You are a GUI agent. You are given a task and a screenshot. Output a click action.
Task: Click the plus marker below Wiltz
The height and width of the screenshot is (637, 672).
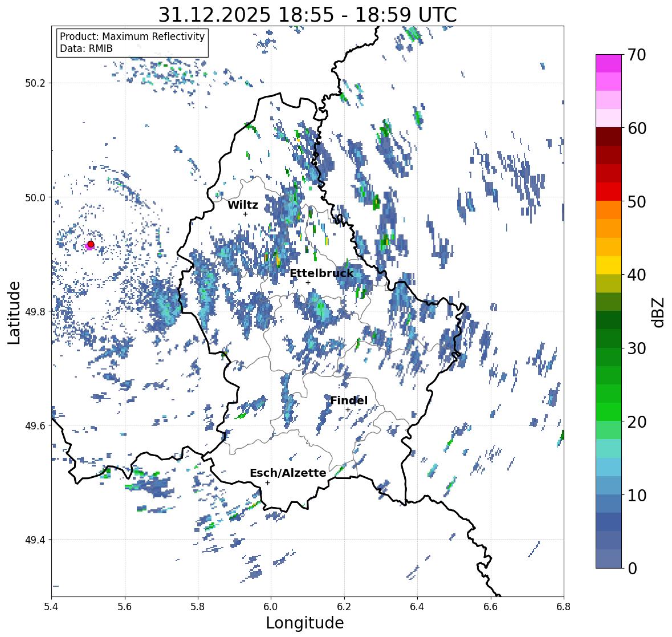pyautogui.click(x=246, y=214)
